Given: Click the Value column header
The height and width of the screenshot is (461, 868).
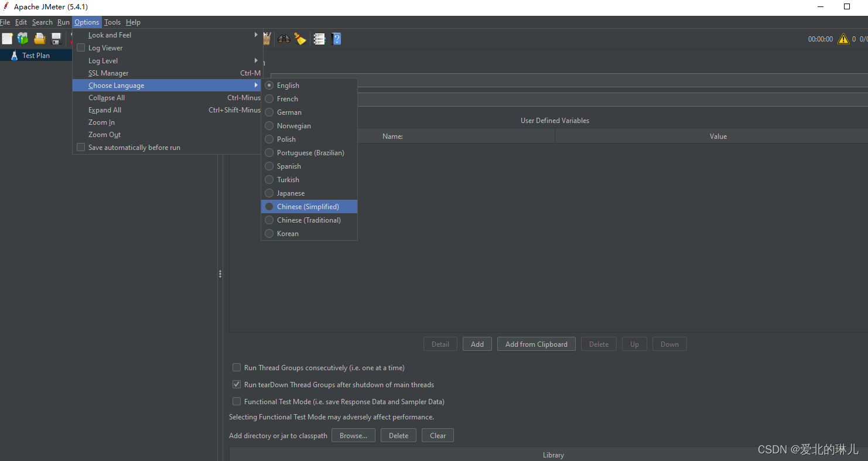Looking at the screenshot, I should click(x=718, y=136).
